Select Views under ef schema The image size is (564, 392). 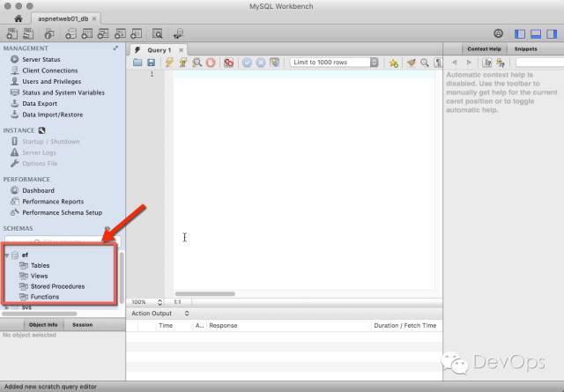39,276
